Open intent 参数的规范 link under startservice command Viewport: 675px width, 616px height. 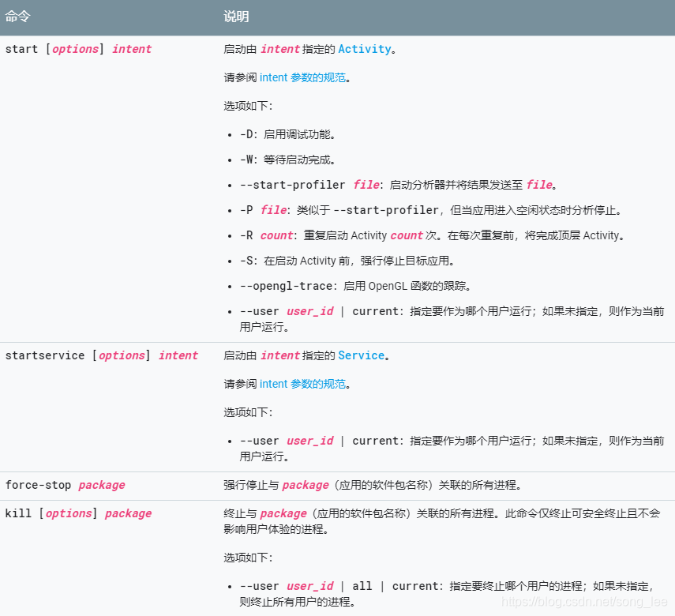coord(302,384)
